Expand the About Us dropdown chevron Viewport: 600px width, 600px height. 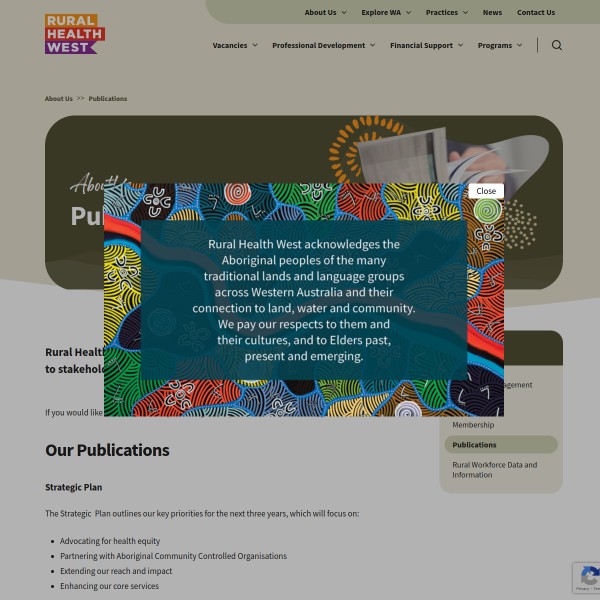[x=344, y=13]
